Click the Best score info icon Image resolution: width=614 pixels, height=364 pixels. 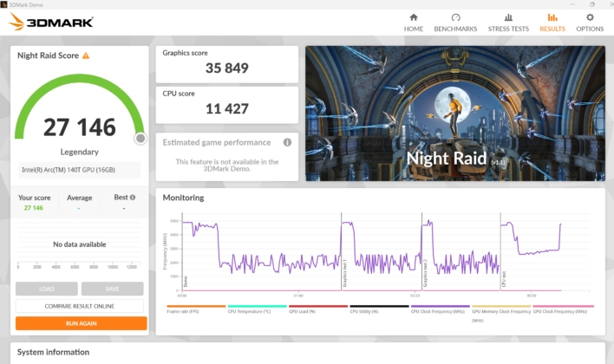click(133, 198)
